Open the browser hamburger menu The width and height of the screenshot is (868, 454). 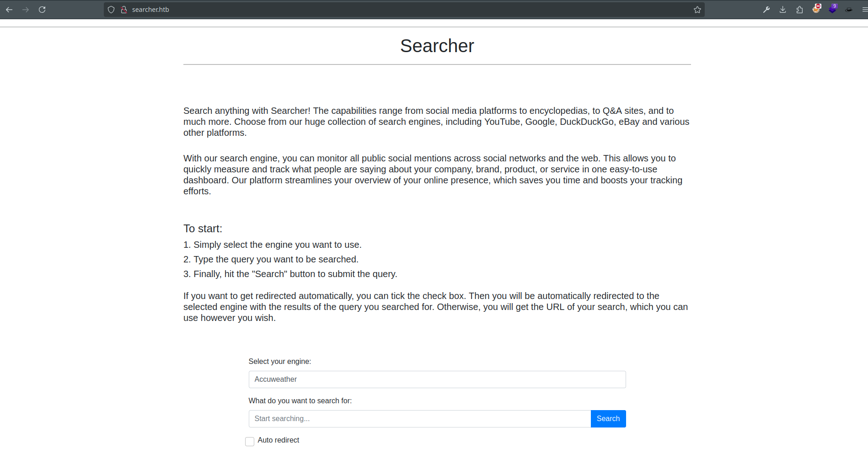pyautogui.click(x=864, y=10)
